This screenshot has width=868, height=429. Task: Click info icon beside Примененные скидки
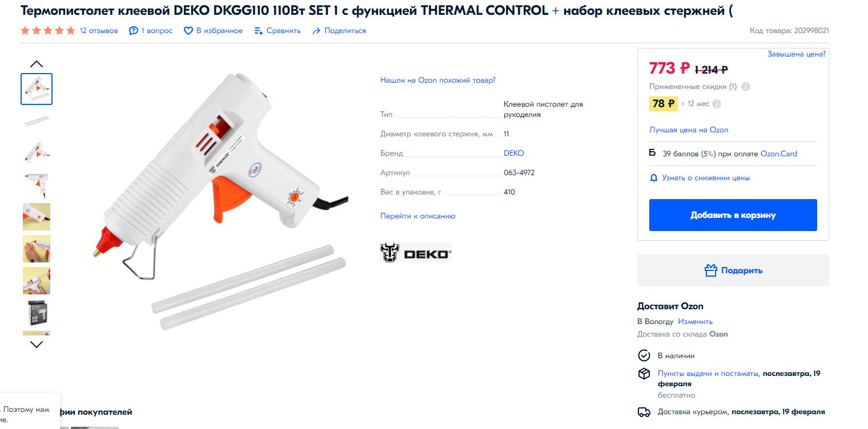click(x=746, y=87)
